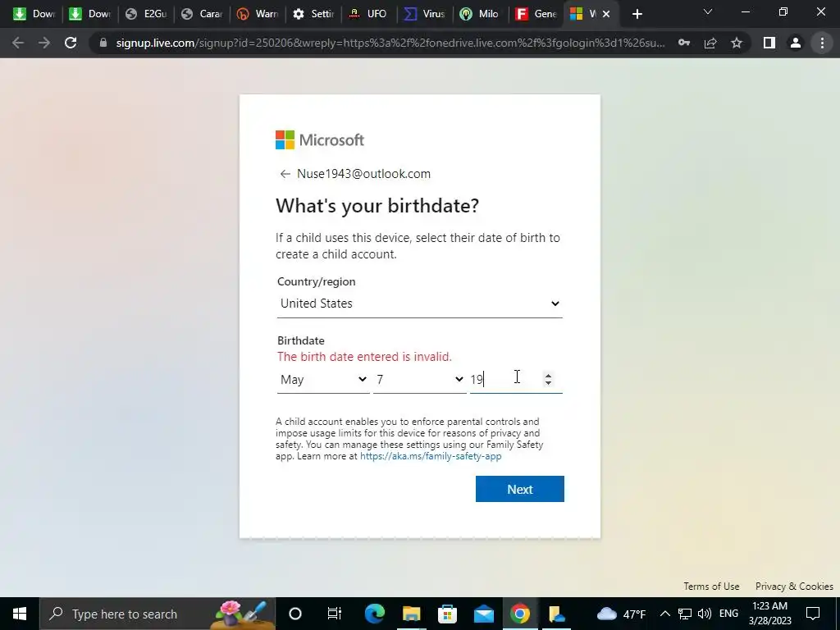Show hidden system tray icons

click(664, 614)
